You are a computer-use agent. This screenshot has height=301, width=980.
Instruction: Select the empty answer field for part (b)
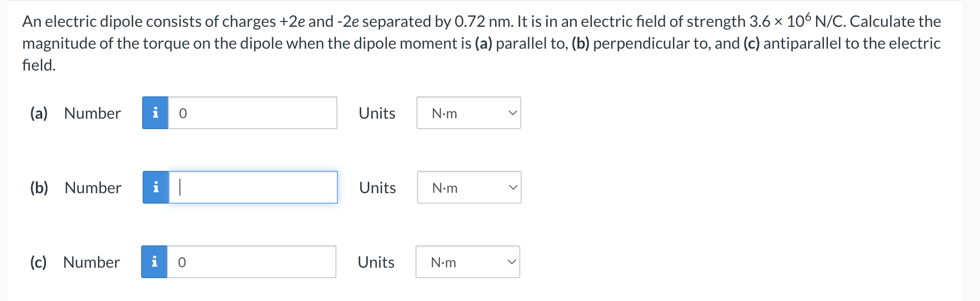[x=253, y=188]
